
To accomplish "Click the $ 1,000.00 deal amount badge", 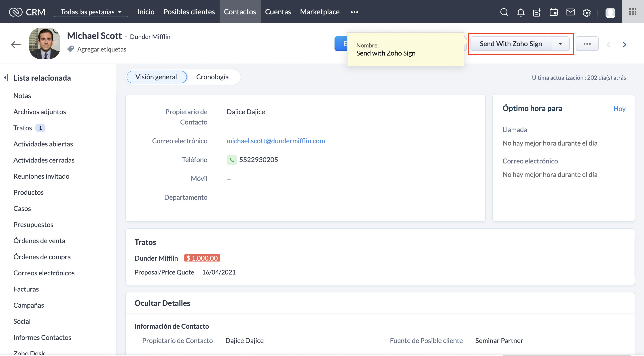I will click(x=202, y=258).
